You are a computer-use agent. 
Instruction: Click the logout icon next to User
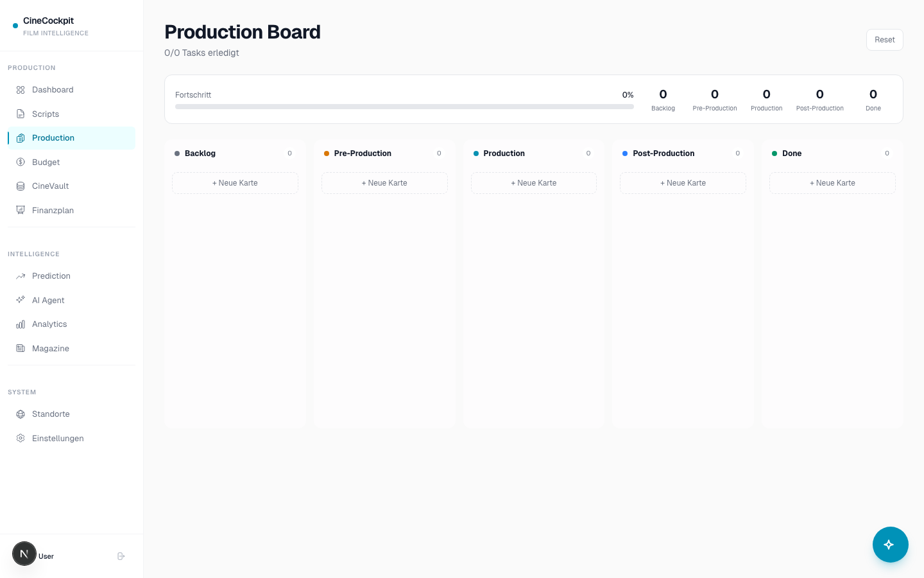tap(121, 556)
